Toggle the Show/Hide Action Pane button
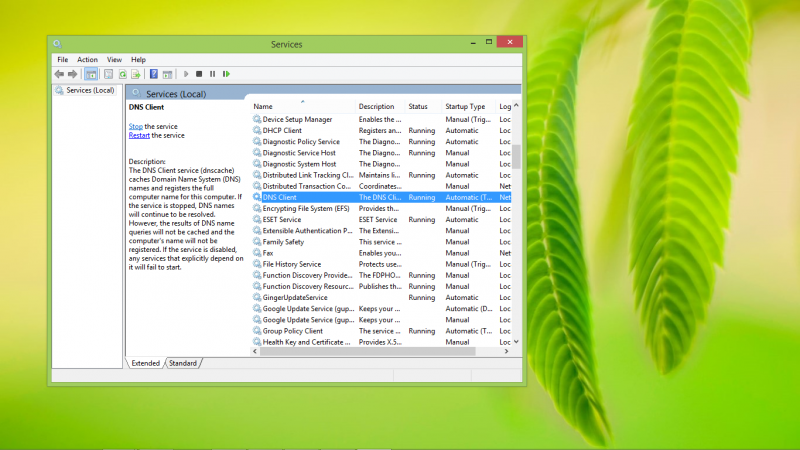This screenshot has height=450, width=800. (167, 74)
